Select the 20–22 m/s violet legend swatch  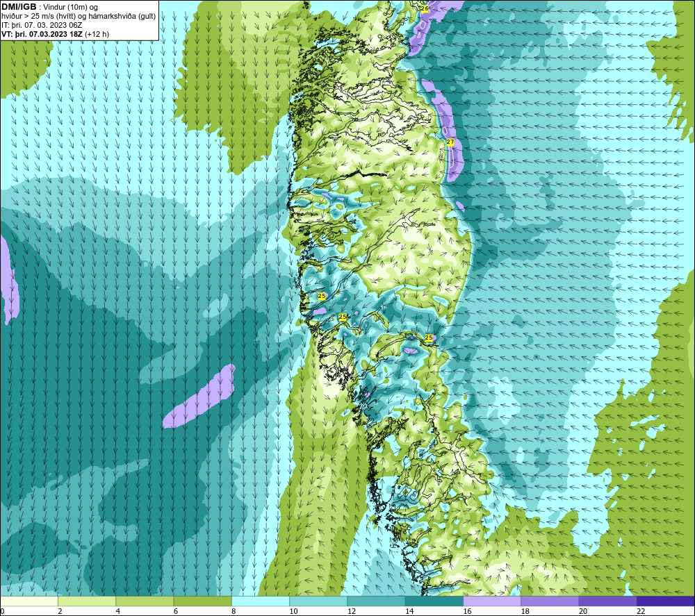[x=607, y=601]
